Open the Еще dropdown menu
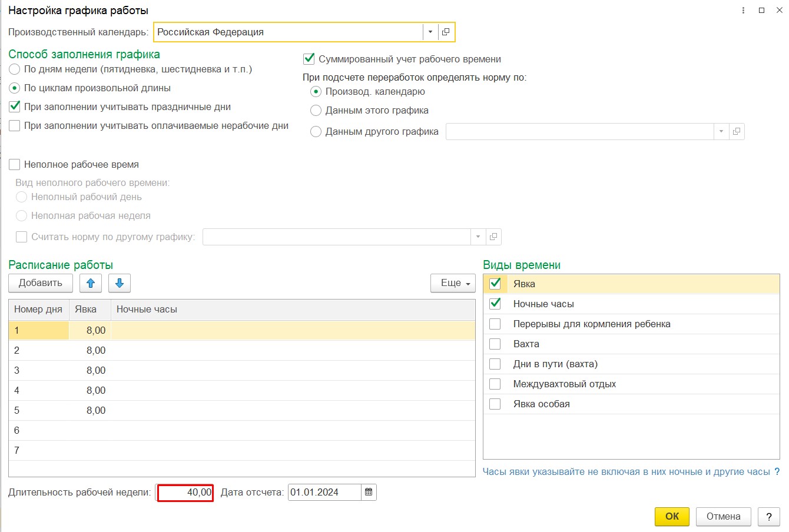The width and height of the screenshot is (789, 532). coord(453,283)
